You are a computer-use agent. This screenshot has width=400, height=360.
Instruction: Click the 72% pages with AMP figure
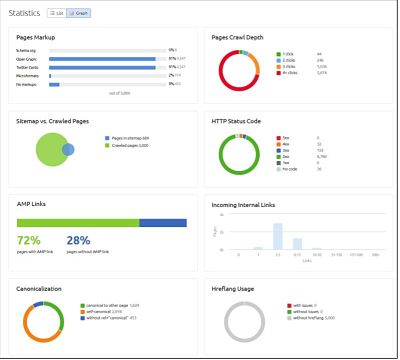tap(29, 240)
